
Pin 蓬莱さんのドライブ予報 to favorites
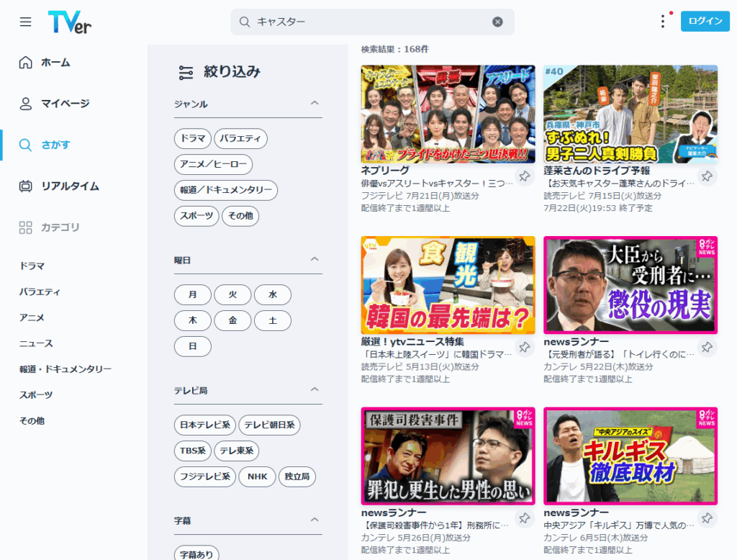pos(707,176)
